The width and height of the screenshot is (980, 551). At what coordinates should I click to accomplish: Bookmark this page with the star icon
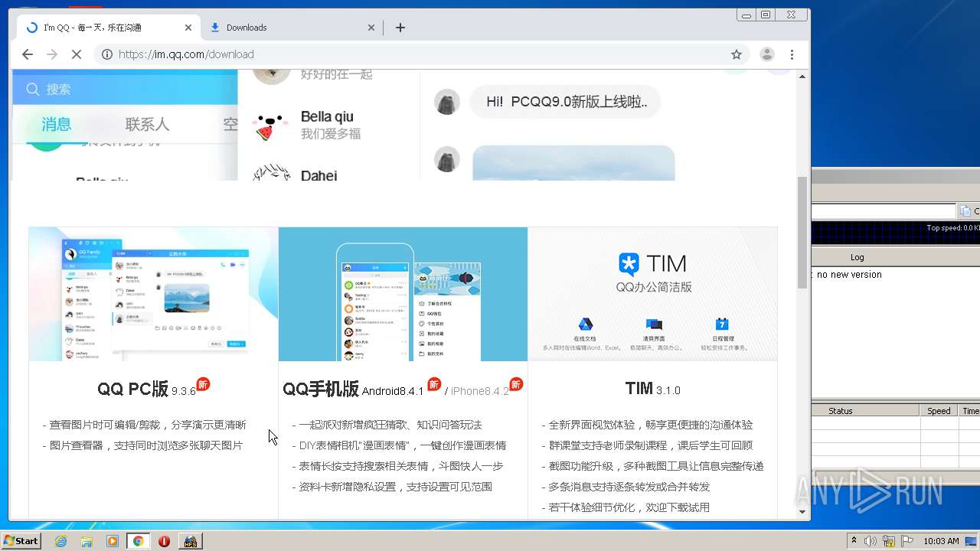pos(737,54)
